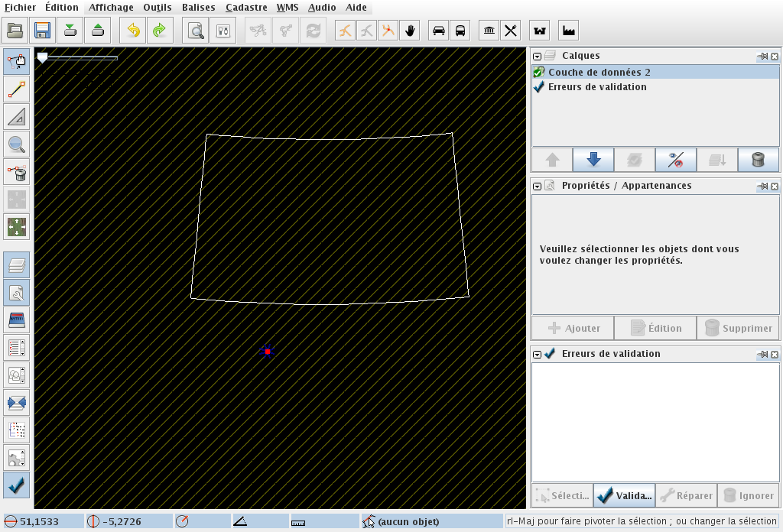783x532 pixels.
Task: Collapse the Propriétés / Appartenances panel
Action: 538,186
